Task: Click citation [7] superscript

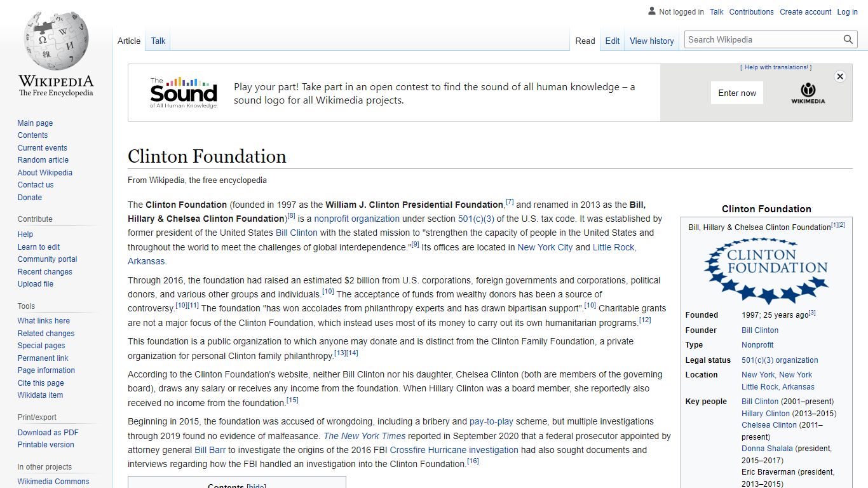Action: point(510,202)
